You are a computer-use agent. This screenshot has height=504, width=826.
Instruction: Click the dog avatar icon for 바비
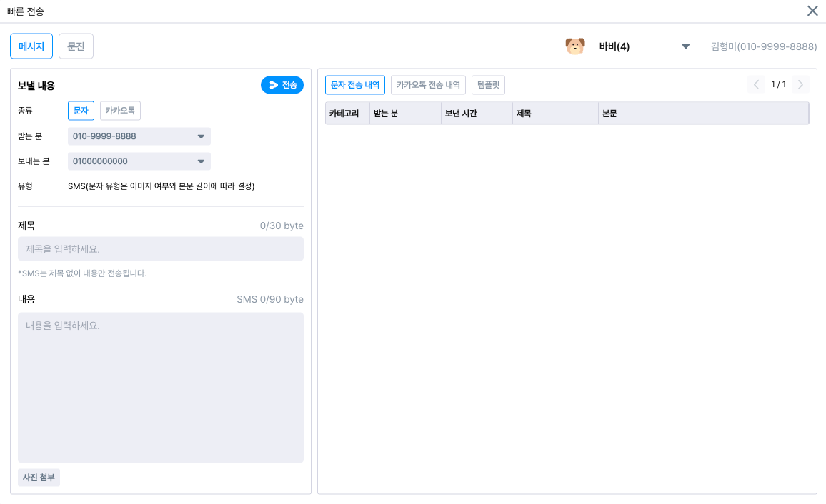[574, 46]
